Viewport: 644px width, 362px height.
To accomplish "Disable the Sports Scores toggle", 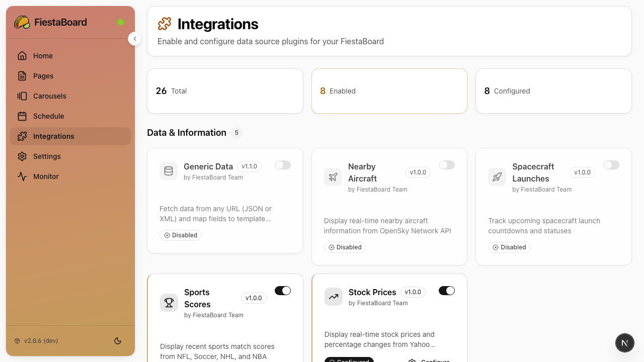I will [283, 291].
